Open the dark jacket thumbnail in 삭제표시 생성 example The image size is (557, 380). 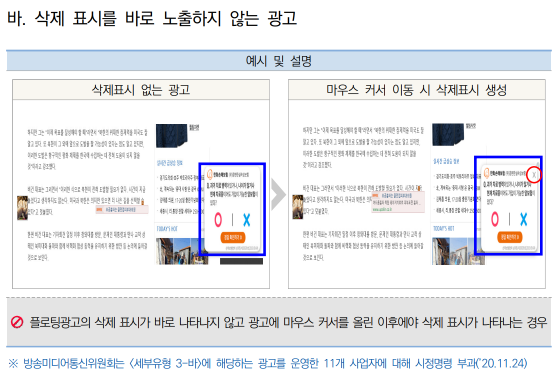(448, 135)
